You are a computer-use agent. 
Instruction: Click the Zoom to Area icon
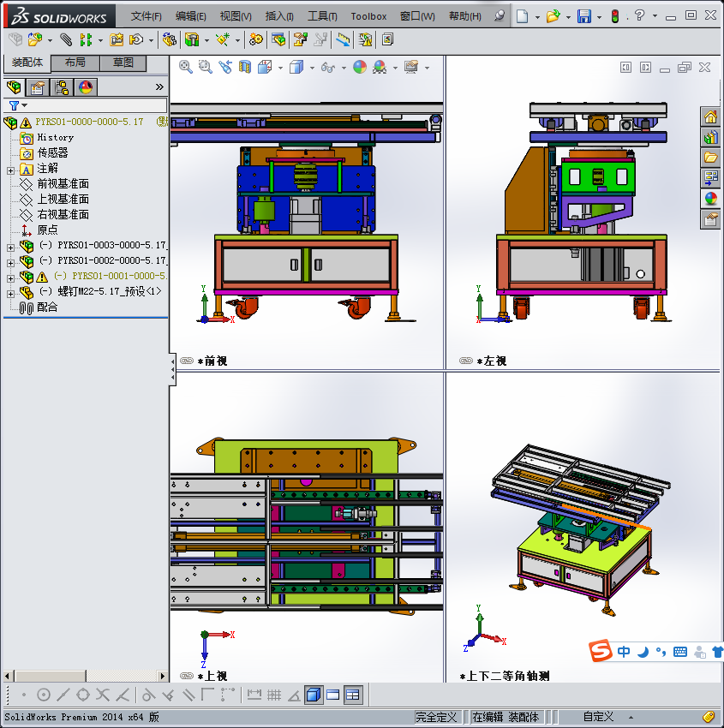206,68
